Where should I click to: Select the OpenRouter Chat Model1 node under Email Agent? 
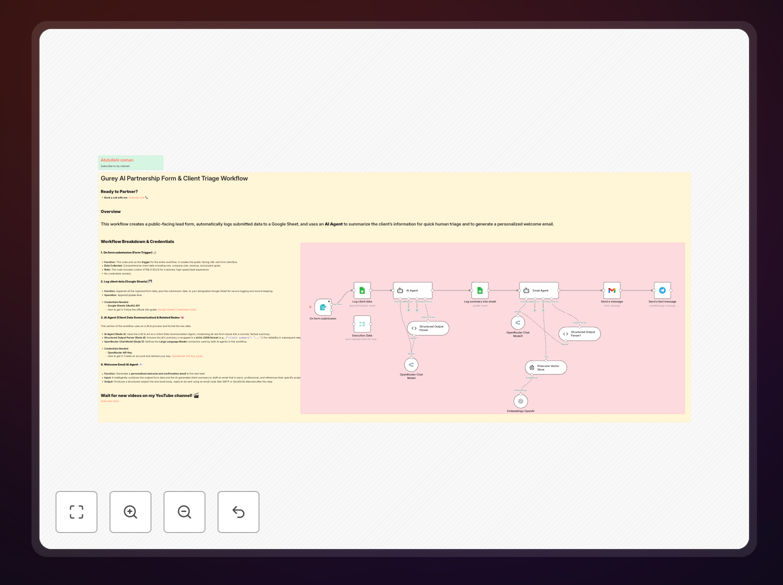point(518,323)
